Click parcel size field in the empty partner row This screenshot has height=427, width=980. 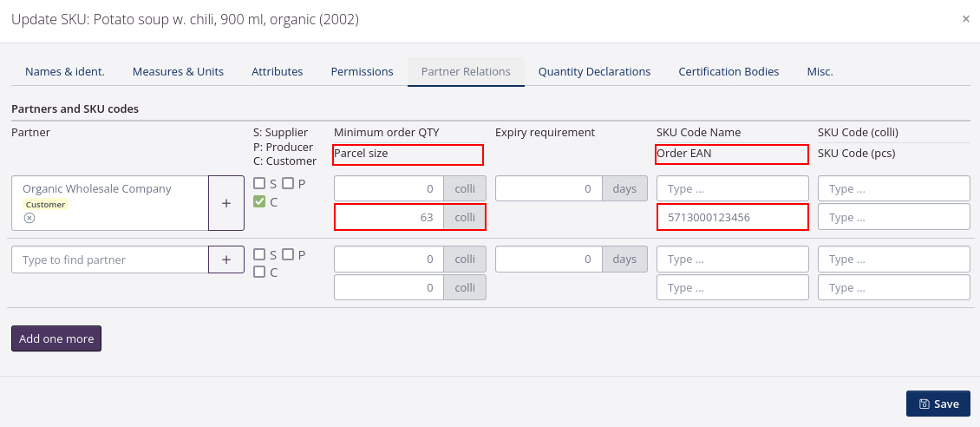389,287
